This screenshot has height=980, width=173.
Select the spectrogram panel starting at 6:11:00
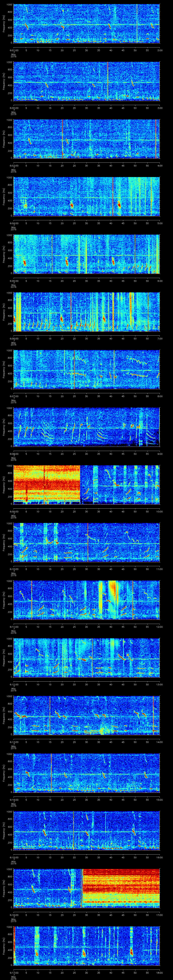click(x=87, y=600)
